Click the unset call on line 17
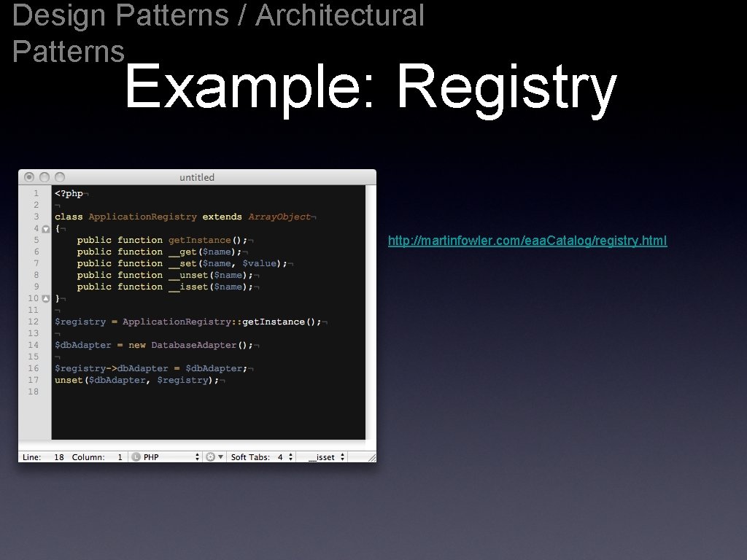Viewport: 747px width, 560px height. click(x=68, y=380)
